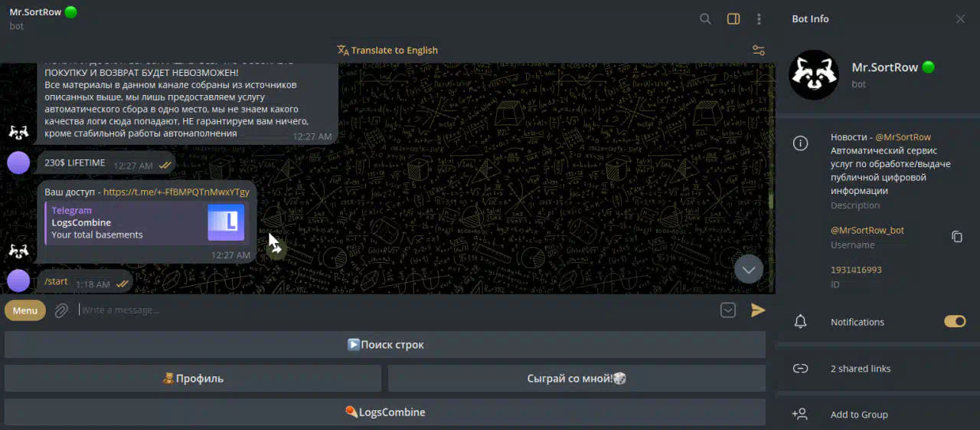
Task: Toggle the side panel icon in header
Action: click(x=733, y=19)
